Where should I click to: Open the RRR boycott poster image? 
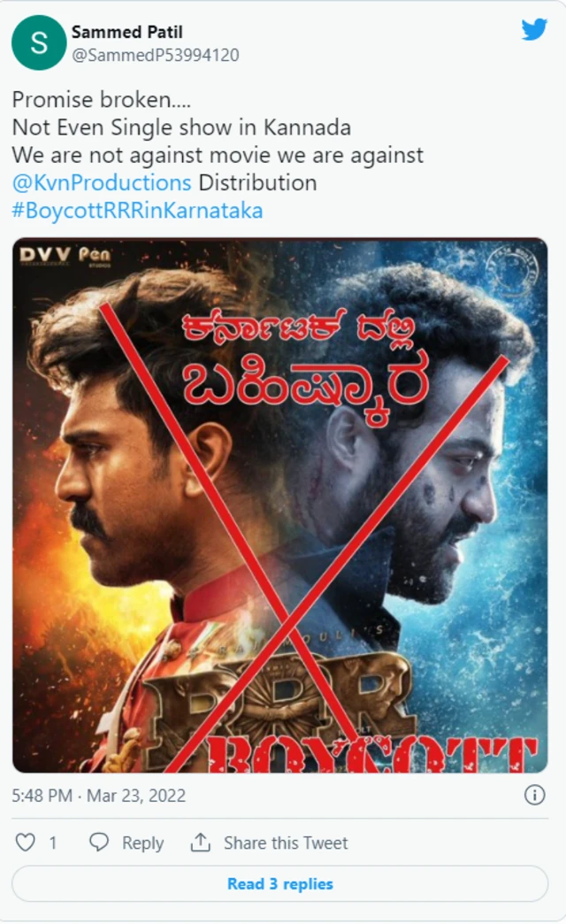point(279,505)
